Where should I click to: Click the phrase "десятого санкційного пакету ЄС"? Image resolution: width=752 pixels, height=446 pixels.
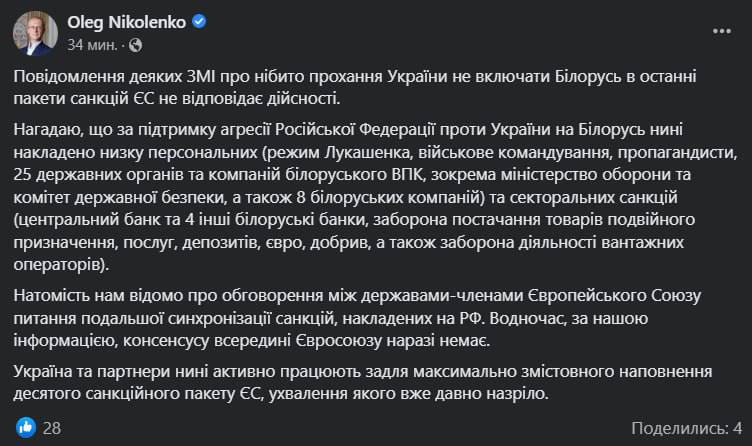134,399
